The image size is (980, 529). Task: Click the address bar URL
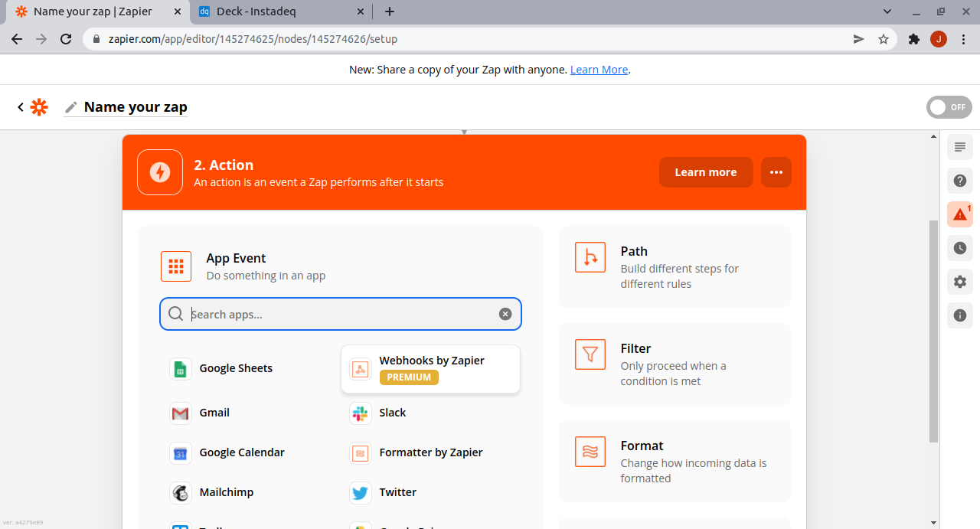click(253, 39)
